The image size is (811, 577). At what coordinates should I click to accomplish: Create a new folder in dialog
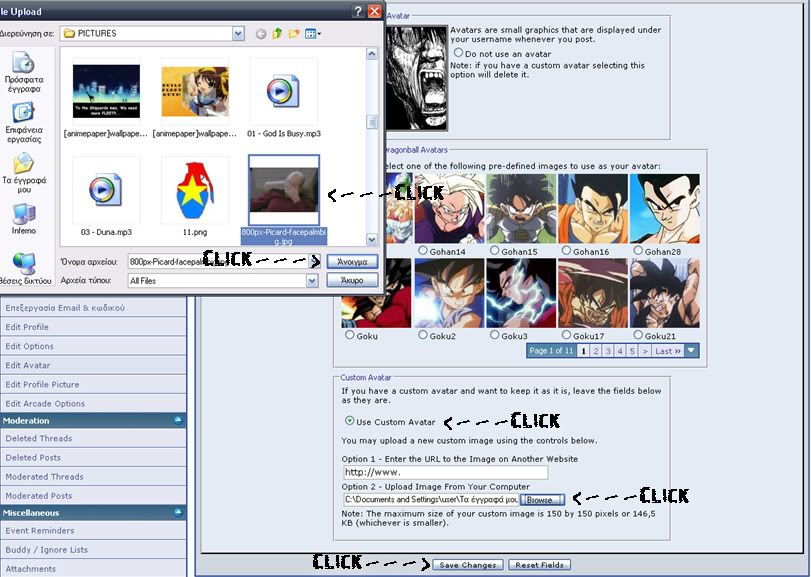coord(294,34)
